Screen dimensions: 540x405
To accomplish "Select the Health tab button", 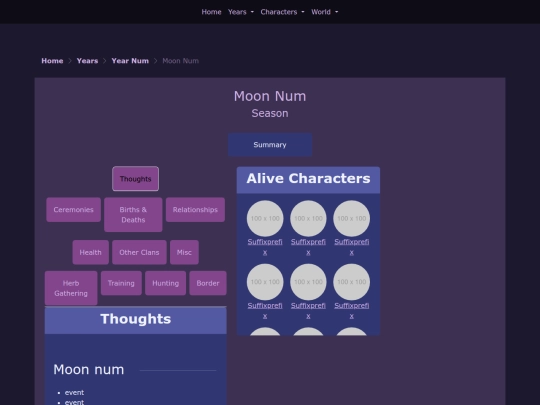I will coord(91,252).
